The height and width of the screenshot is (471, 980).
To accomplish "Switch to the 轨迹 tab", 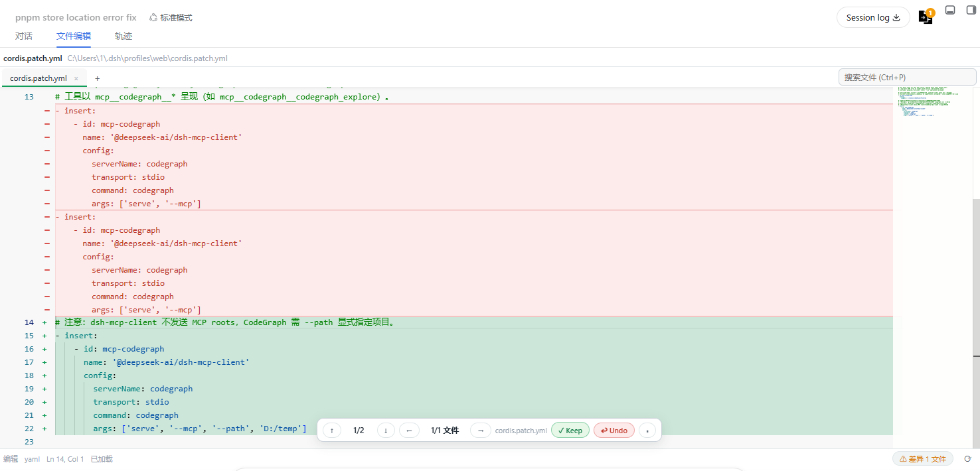I will click(x=123, y=36).
